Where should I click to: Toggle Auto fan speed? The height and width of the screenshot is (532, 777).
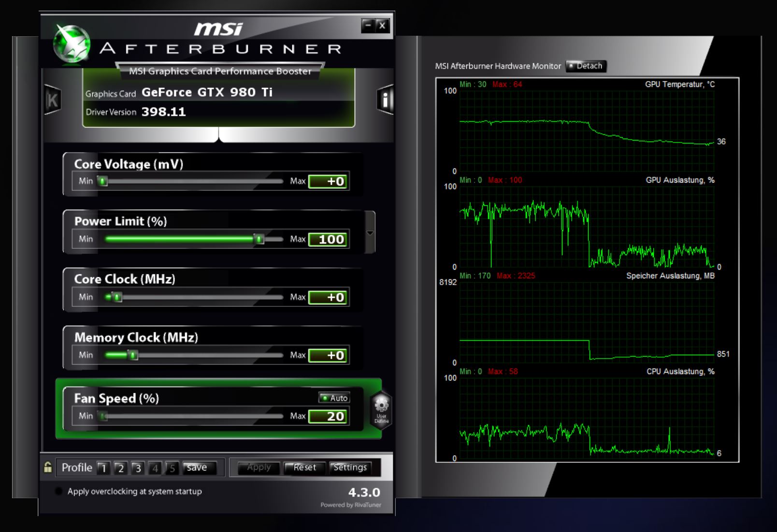click(x=334, y=398)
